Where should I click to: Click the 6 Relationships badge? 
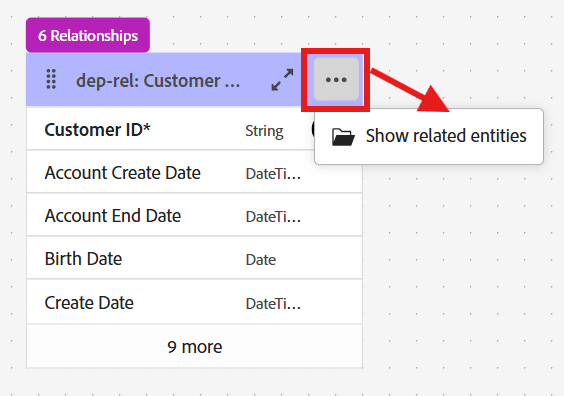[x=88, y=35]
